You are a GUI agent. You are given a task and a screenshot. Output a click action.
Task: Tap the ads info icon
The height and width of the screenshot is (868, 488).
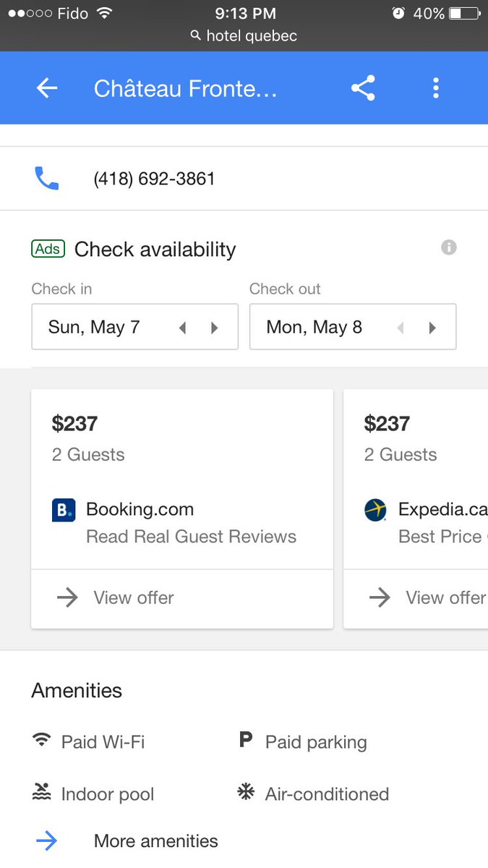coord(449,248)
